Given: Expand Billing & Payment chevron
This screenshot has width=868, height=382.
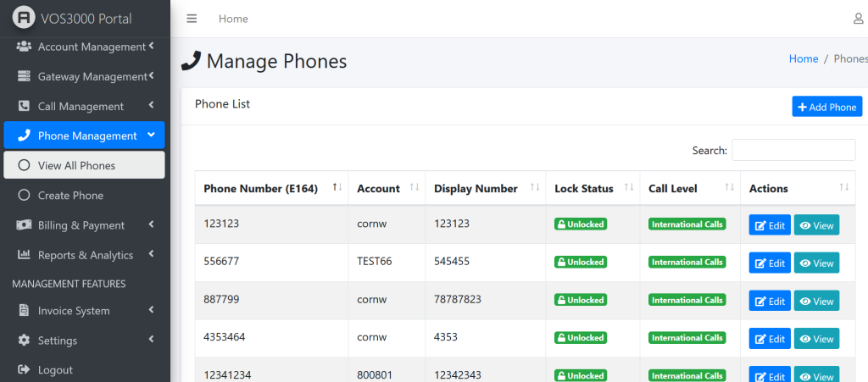Looking at the screenshot, I should (151, 224).
